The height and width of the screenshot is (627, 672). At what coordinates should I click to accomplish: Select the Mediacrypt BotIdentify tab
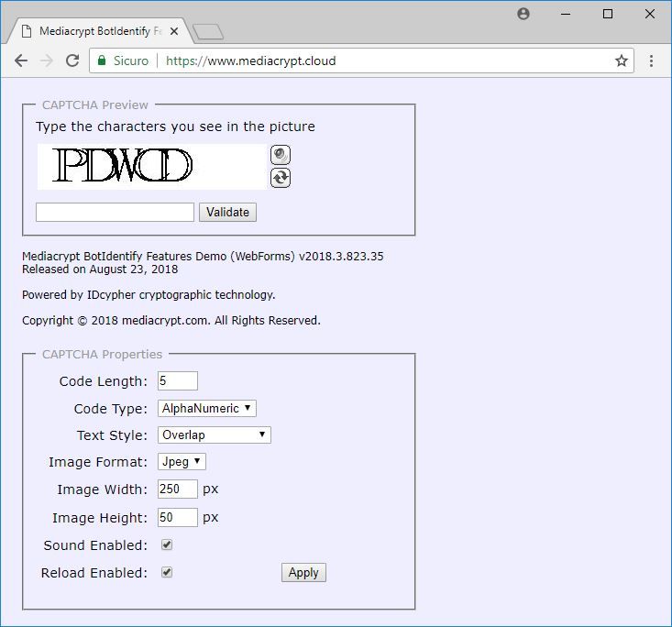[99, 31]
